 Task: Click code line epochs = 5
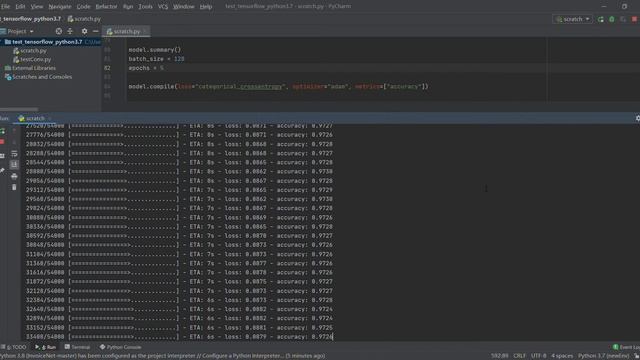[146, 68]
